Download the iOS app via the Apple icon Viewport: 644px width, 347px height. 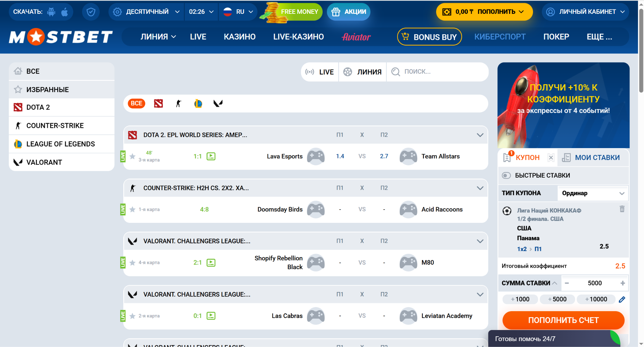point(65,12)
